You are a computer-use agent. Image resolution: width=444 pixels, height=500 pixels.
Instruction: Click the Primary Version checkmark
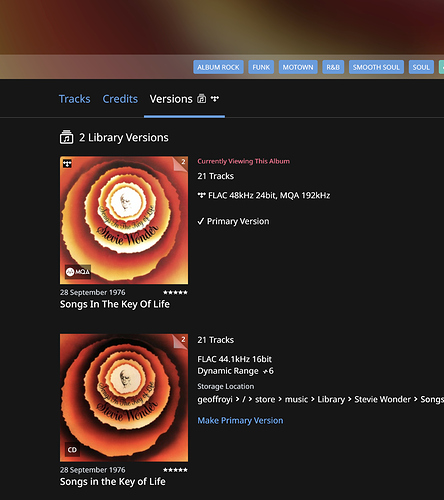(200, 221)
